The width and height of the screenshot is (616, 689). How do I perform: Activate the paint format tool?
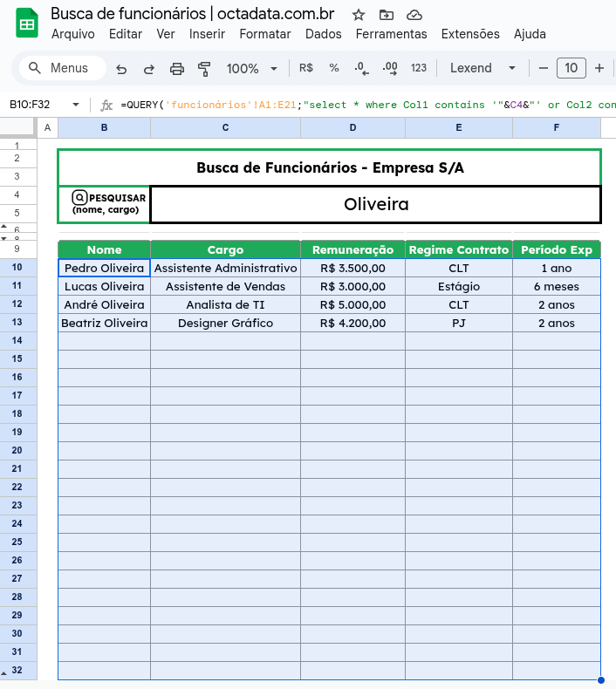pyautogui.click(x=204, y=69)
